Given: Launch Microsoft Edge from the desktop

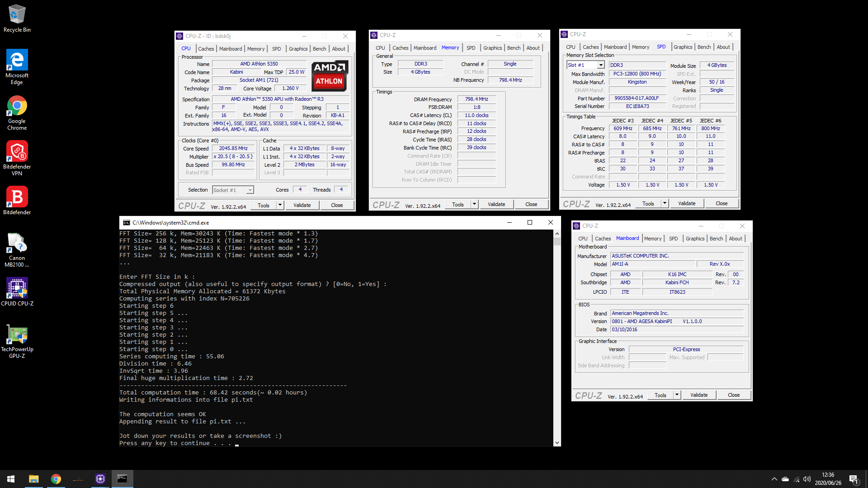Looking at the screenshot, I should point(17,67).
